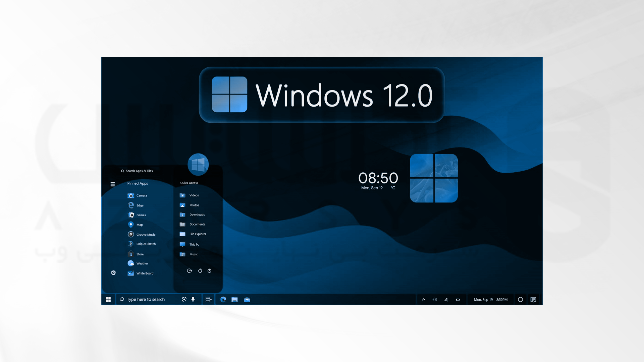Screen dimensions: 644x362
Task: Open the taskbar date and time
Action: pos(490,300)
